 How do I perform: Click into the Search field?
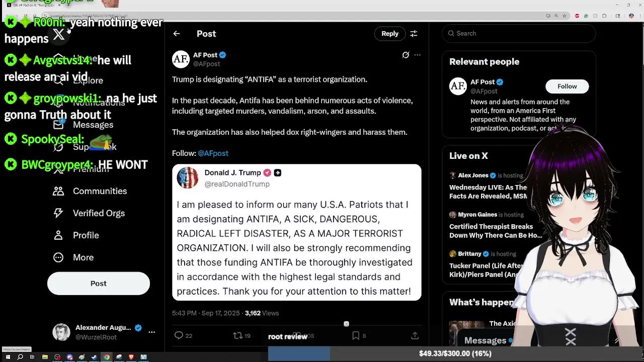pyautogui.click(x=519, y=33)
